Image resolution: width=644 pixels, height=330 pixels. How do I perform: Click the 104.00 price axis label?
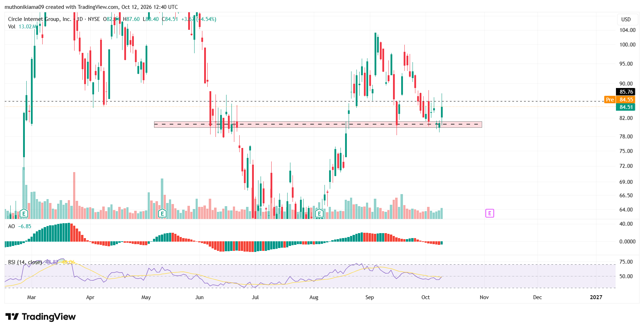pyautogui.click(x=627, y=30)
